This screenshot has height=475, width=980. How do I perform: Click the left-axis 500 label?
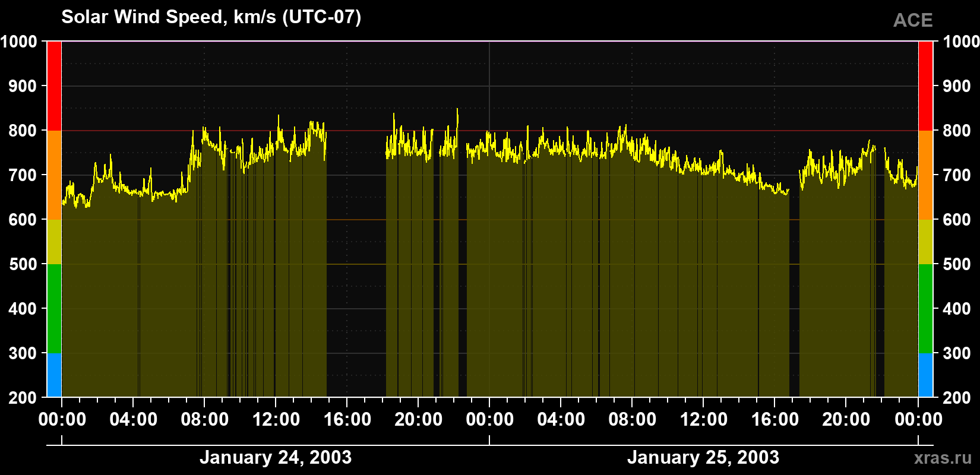[23, 264]
